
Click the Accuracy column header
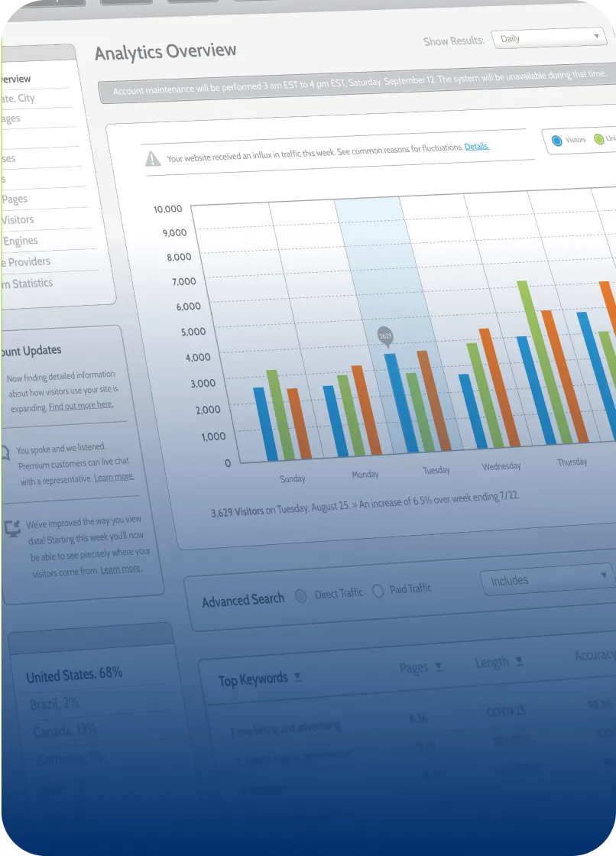pos(595,654)
